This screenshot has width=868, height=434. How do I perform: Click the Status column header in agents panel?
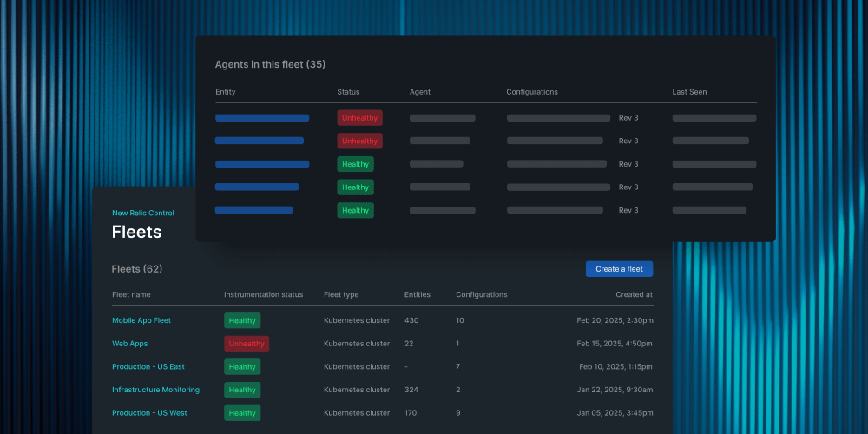[x=348, y=92]
